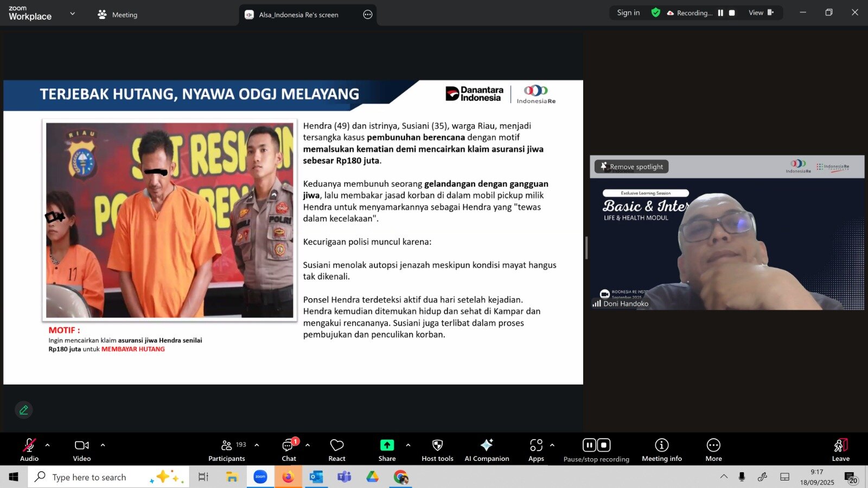Toggle the Video camera on
This screenshot has width=868, height=488.
(82, 450)
